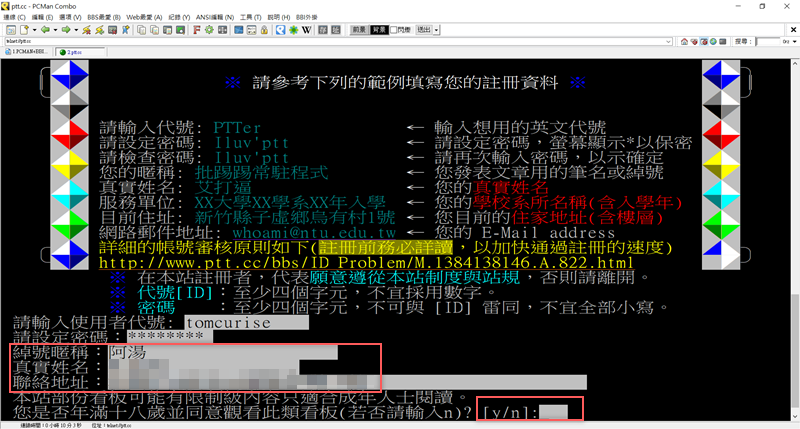Expand the address bar dropdown arrow
Viewport: 800px width, 429px height.
point(668,41)
